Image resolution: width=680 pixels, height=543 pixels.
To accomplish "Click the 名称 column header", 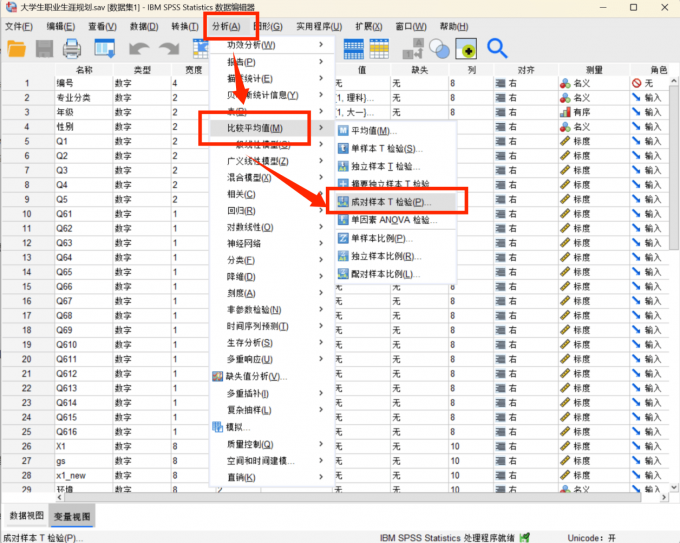I will click(x=84, y=70).
